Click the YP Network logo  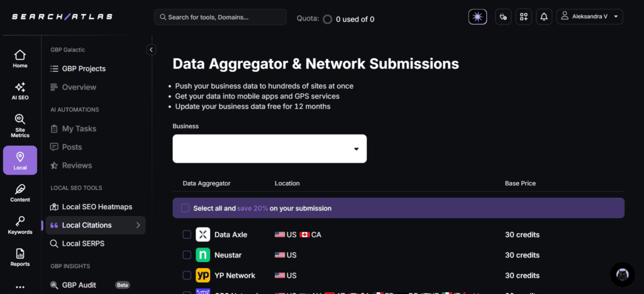(203, 275)
